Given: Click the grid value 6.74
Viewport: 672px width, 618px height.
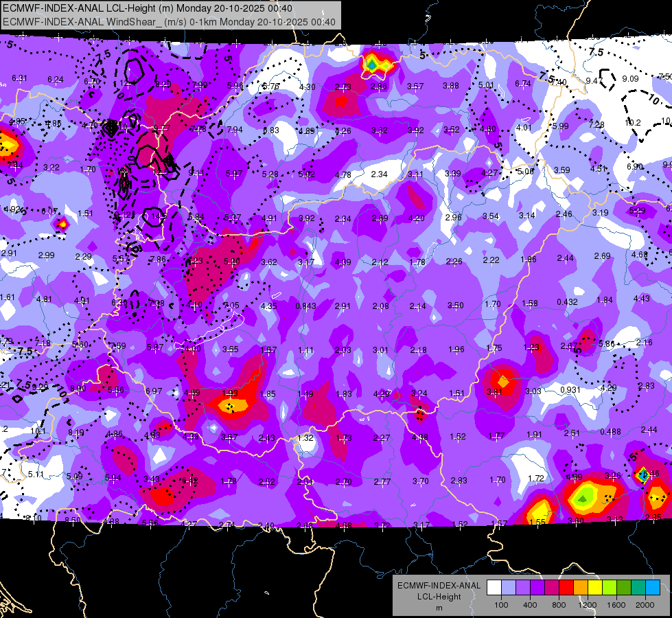Looking at the screenshot, I should [x=523, y=84].
